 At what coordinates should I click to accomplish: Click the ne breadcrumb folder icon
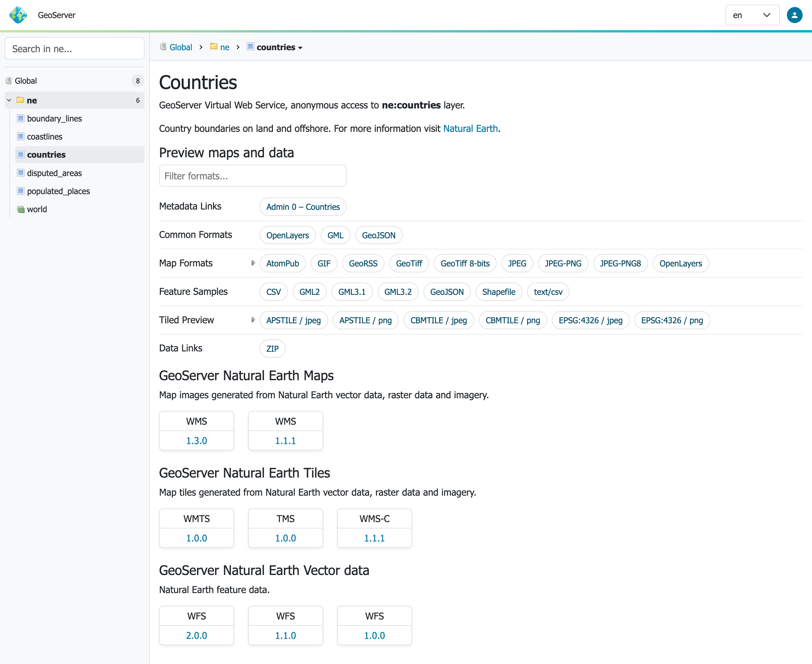pos(214,47)
